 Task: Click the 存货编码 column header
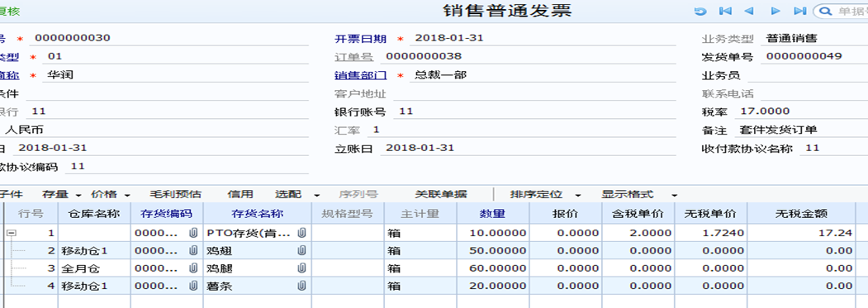coord(167,214)
